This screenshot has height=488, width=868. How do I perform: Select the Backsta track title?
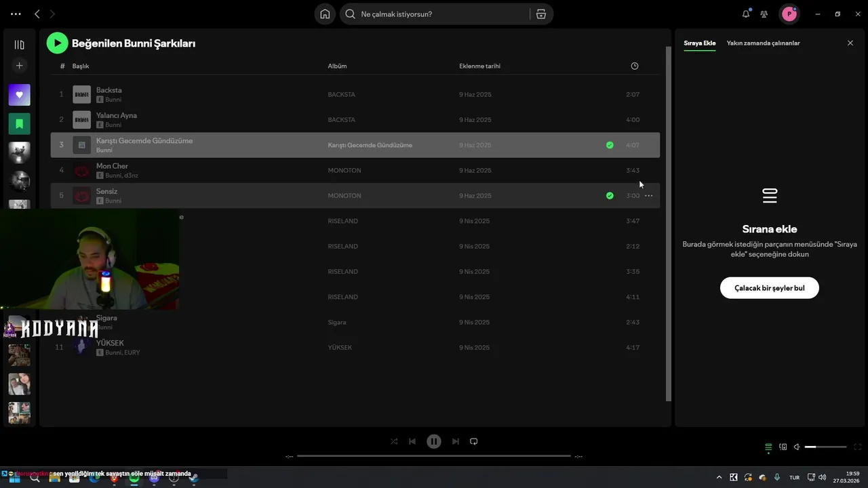click(x=109, y=90)
